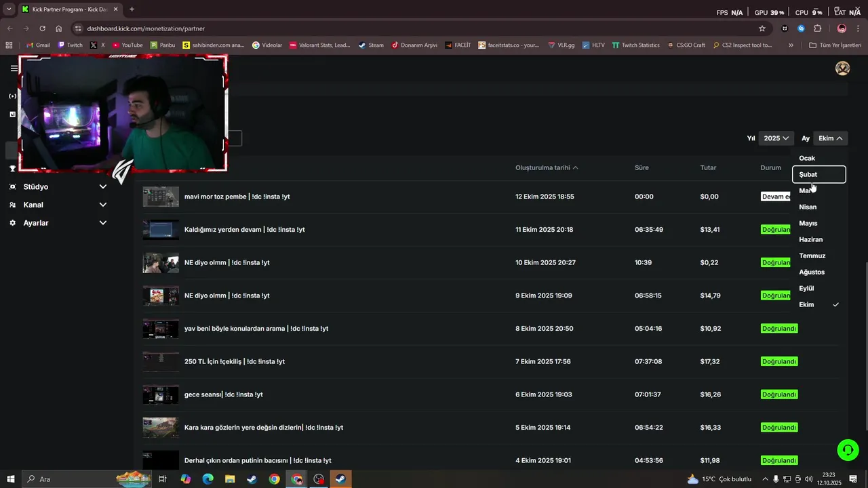868x488 pixels.
Task: Open stream 'mavi mor toz pembe' title
Action: click(237, 197)
